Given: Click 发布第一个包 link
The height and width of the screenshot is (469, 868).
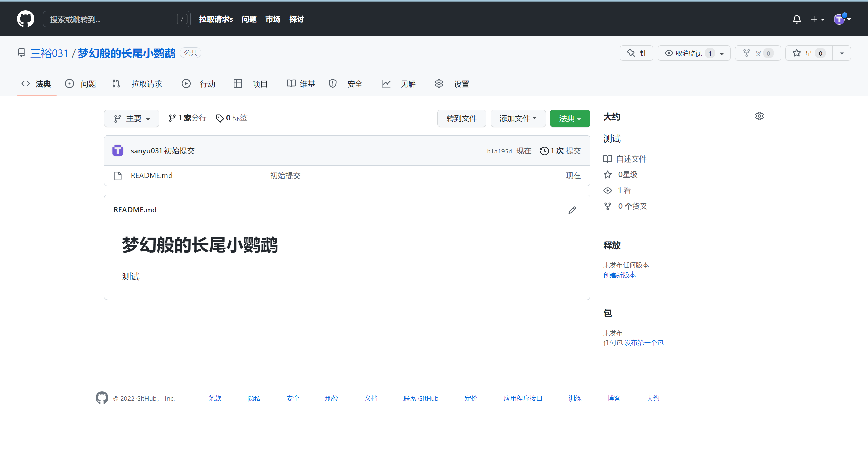Looking at the screenshot, I should click(x=644, y=343).
